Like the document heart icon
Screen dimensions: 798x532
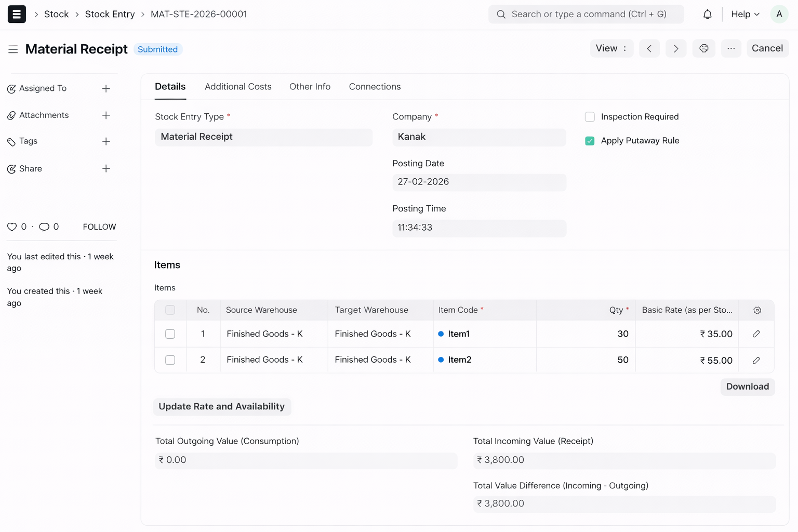[12, 227]
